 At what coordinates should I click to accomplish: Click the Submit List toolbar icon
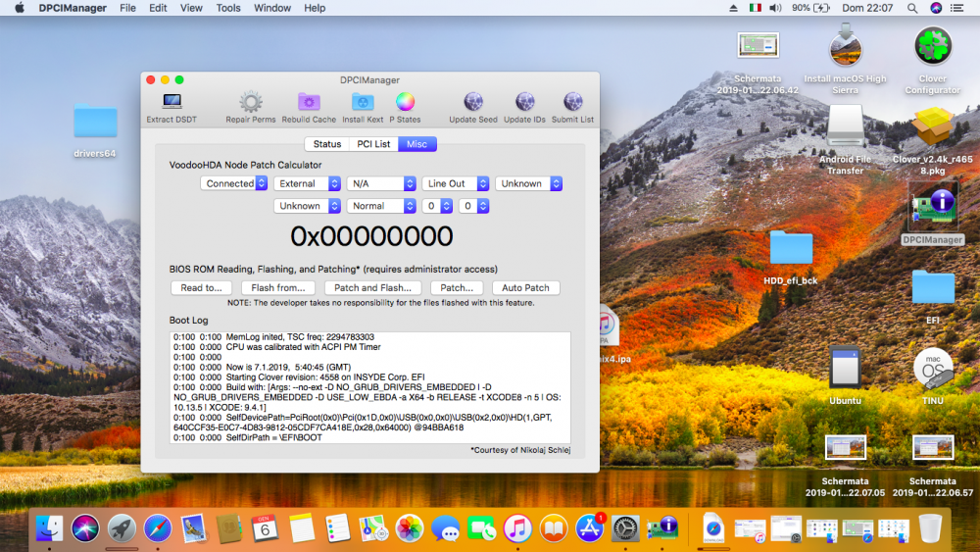tap(572, 101)
